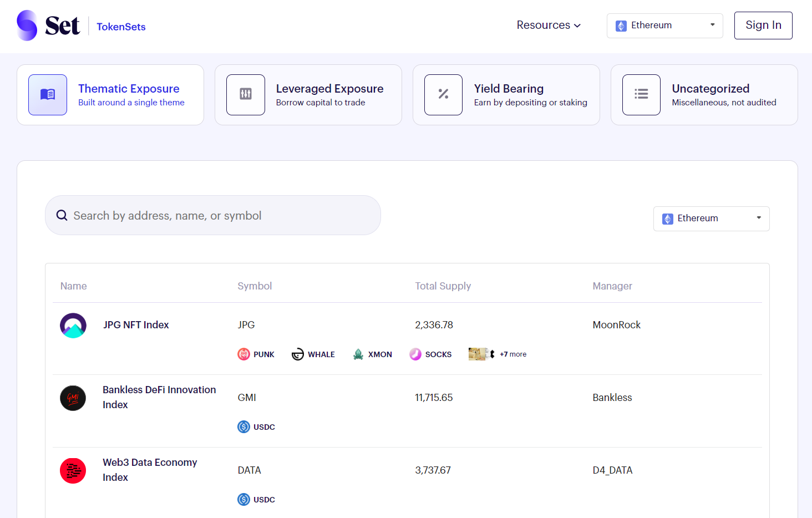The image size is (812, 518).
Task: Switch to the Thematic Exposure category
Action: click(110, 95)
